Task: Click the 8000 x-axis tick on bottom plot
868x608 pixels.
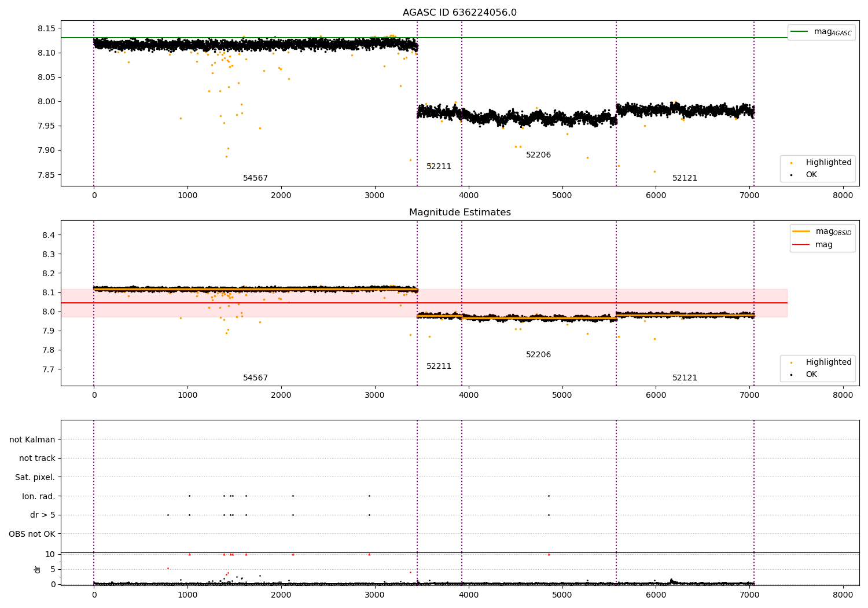Action: 843,595
